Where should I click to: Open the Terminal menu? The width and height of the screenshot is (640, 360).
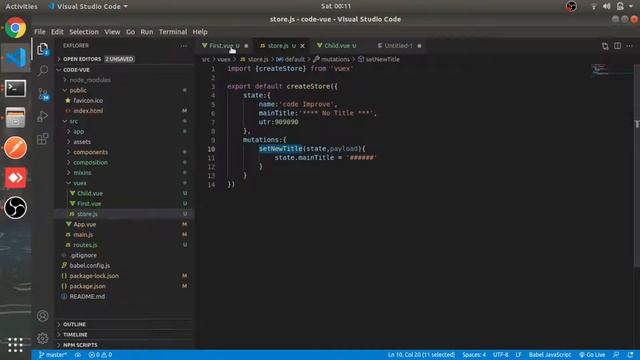173,32
